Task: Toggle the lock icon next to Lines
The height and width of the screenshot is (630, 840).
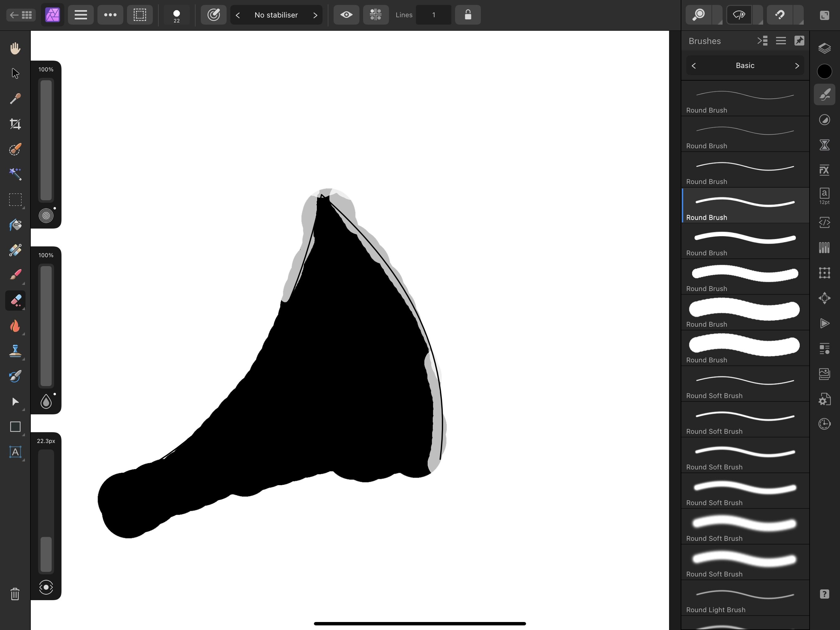Action: (468, 15)
